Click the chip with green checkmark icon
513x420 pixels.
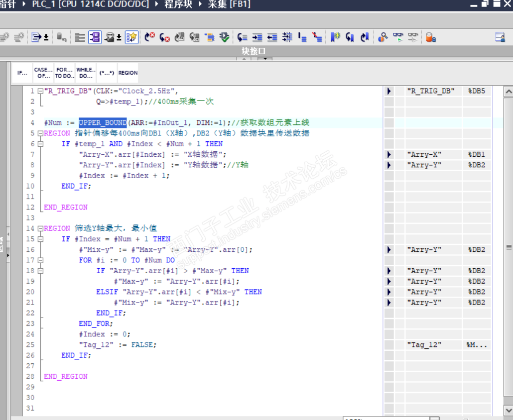[224, 37]
